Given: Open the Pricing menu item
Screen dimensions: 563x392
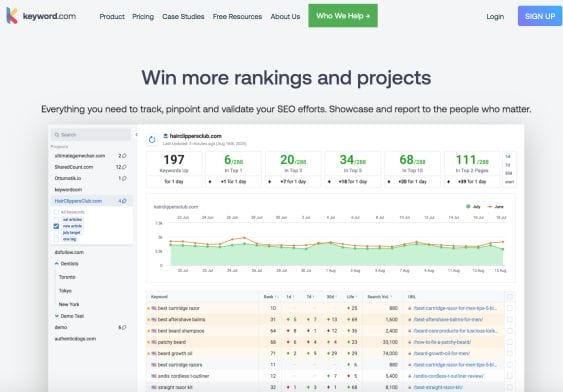Looking at the screenshot, I should [x=143, y=17].
